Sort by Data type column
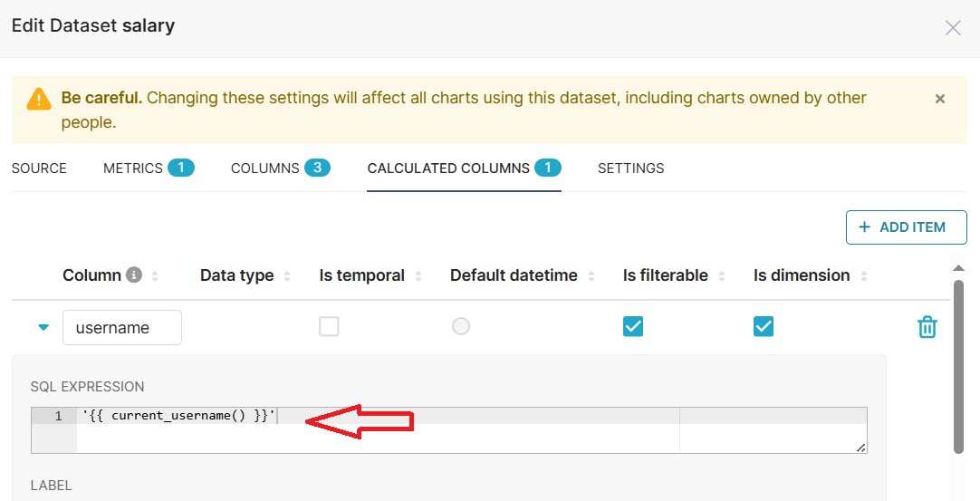The width and height of the screenshot is (980, 501). click(x=287, y=275)
